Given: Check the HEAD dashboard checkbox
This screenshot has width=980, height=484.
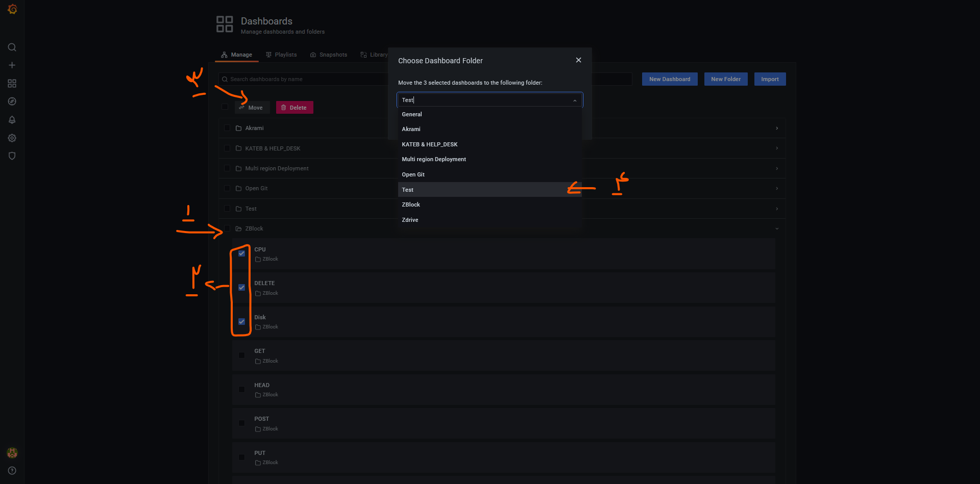Looking at the screenshot, I should click(x=241, y=390).
